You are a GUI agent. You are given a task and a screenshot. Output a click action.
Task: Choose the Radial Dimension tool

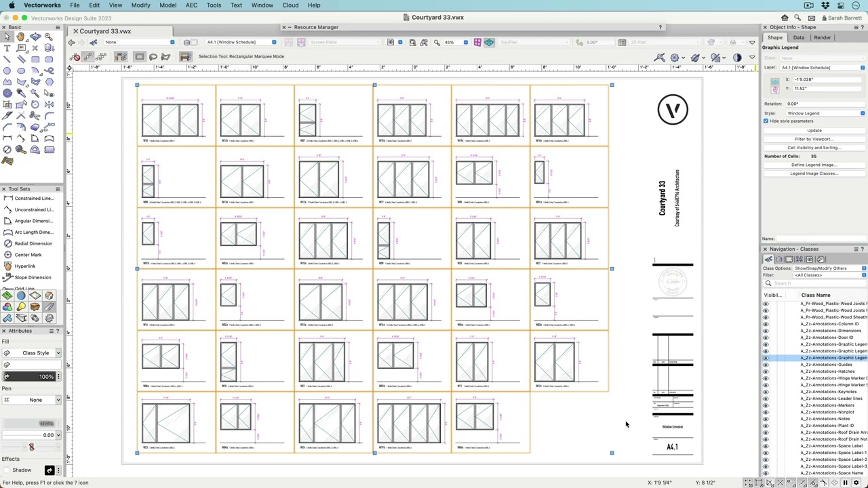33,243
